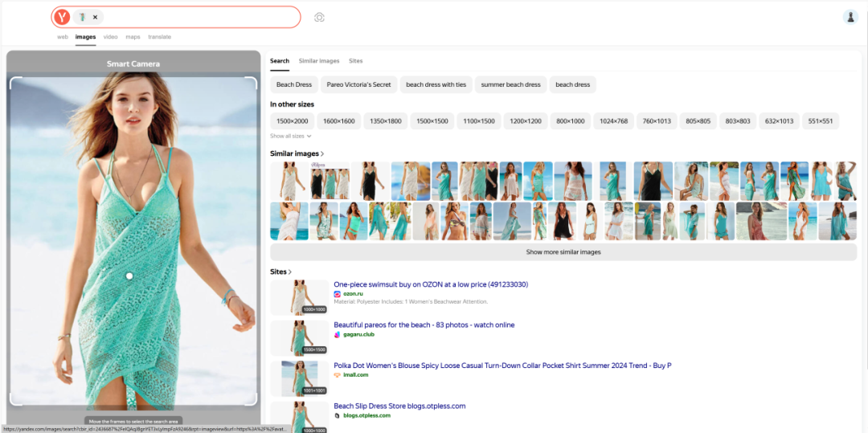
Task: Open the gagaru.club thumbnail 1500×1500
Action: pyautogui.click(x=300, y=338)
